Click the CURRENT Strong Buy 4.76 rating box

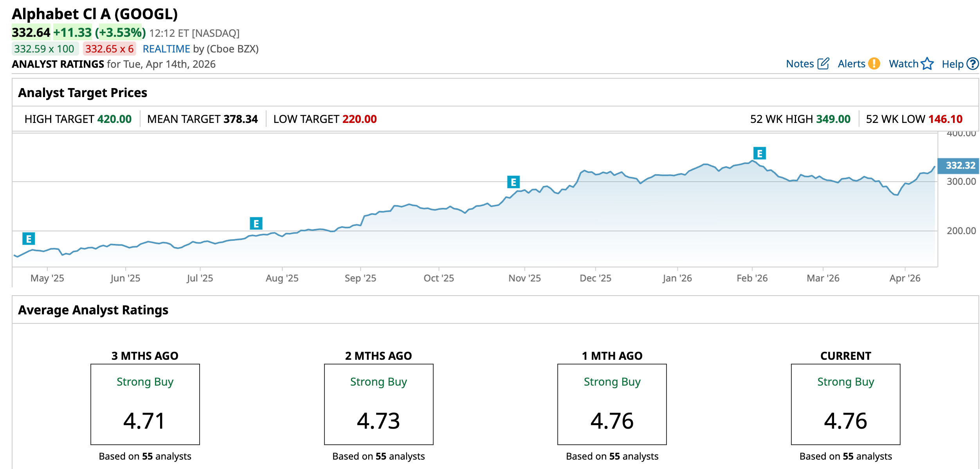[845, 404]
